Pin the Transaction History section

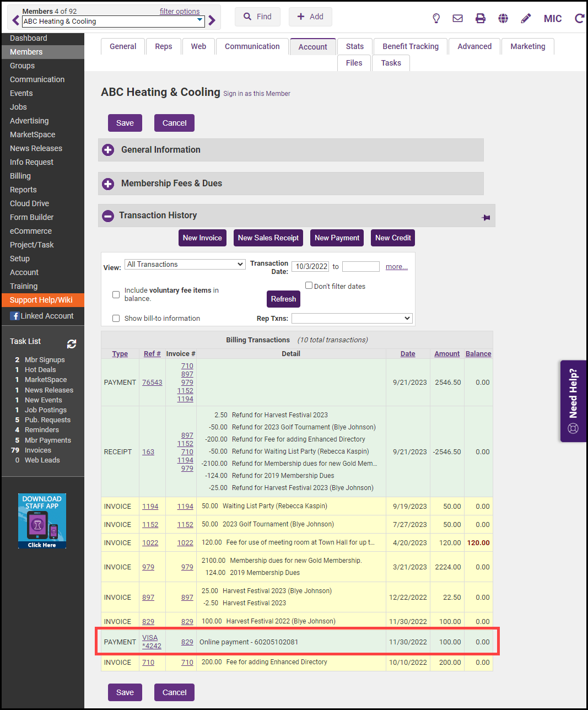click(485, 218)
